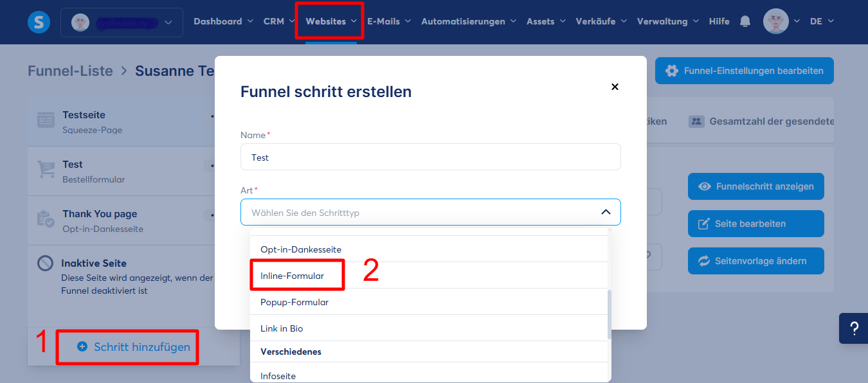Click Funnel-Einstellungen bearbeiten button
868x383 pixels.
(x=745, y=71)
